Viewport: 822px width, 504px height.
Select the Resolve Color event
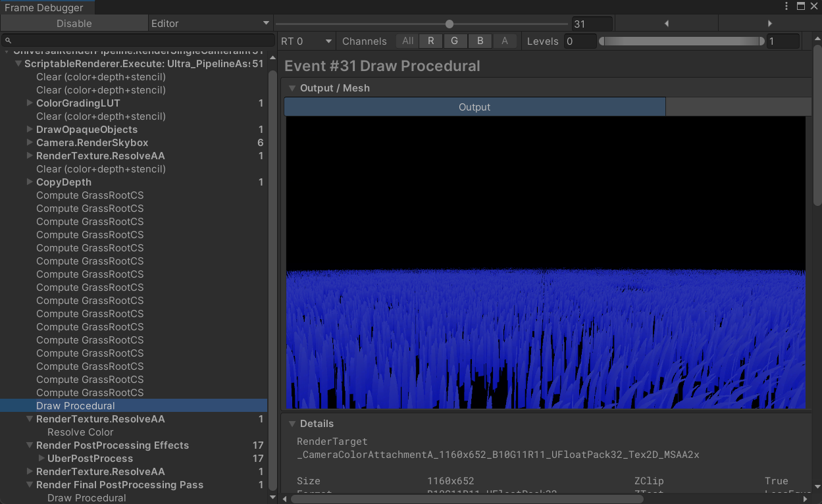tap(80, 432)
